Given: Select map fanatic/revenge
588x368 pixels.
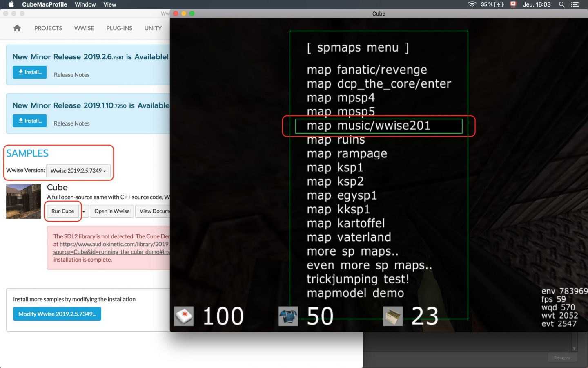Looking at the screenshot, I should click(x=367, y=70).
